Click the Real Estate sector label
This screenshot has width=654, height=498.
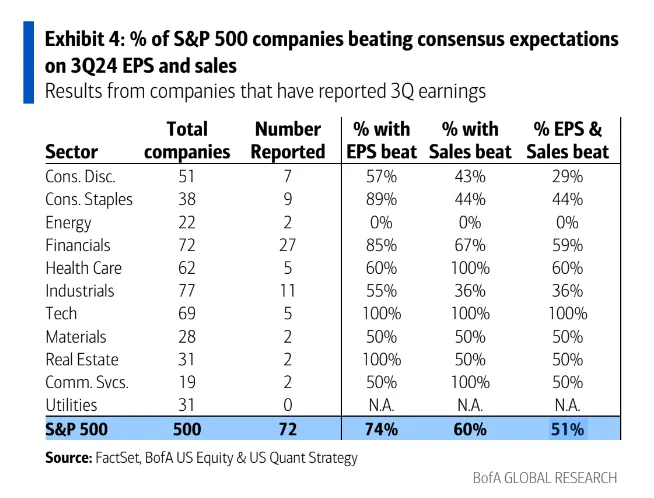pyautogui.click(x=82, y=360)
